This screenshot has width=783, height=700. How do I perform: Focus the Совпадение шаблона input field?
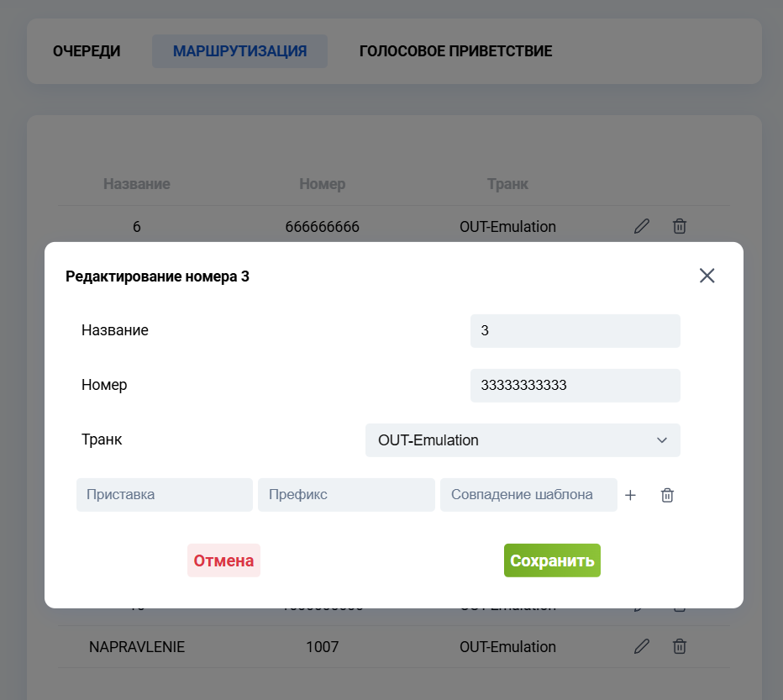click(x=528, y=495)
